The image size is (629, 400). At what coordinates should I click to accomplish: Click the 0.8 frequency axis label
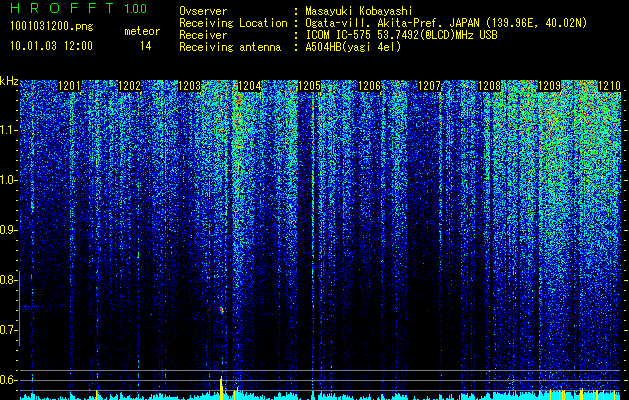tap(7, 280)
